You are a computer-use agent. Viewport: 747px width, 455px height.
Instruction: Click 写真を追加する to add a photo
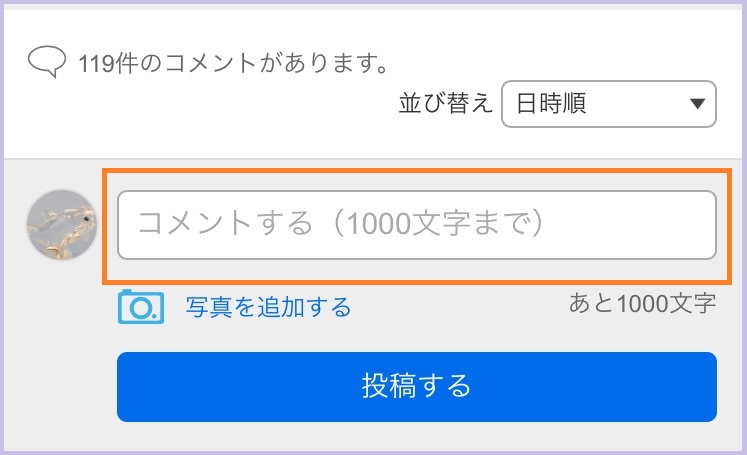pyautogui.click(x=268, y=307)
